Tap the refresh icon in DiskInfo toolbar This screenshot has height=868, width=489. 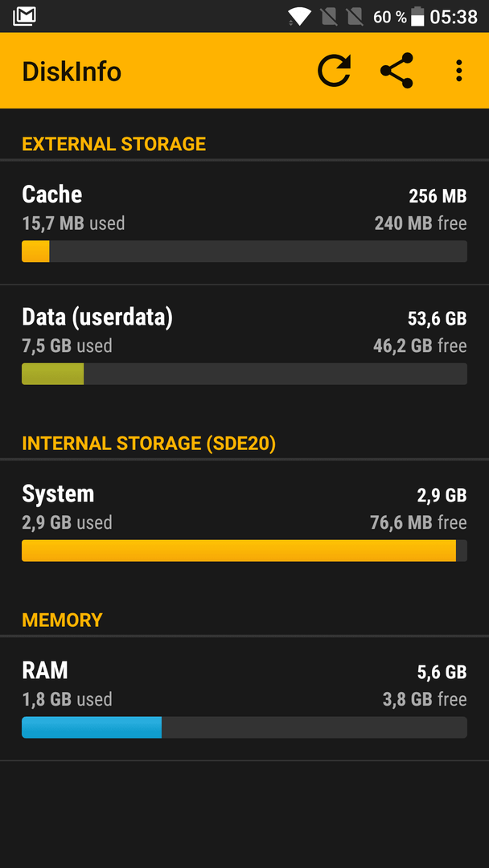click(x=335, y=70)
